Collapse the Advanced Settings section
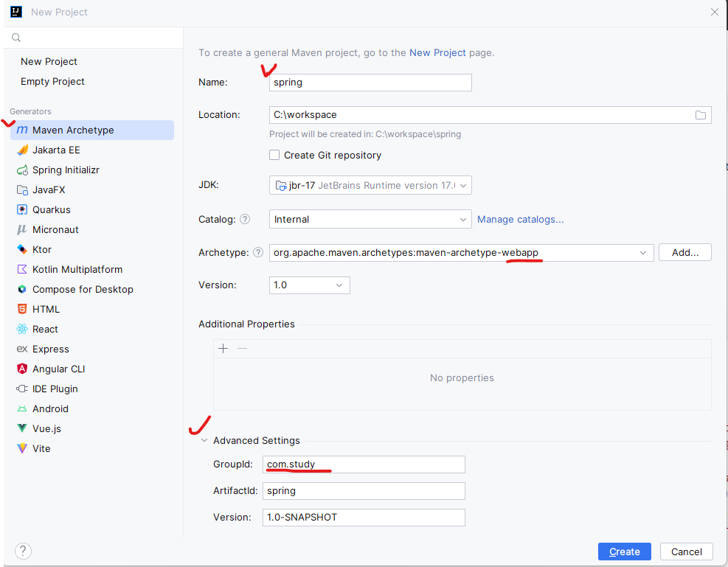 point(204,440)
